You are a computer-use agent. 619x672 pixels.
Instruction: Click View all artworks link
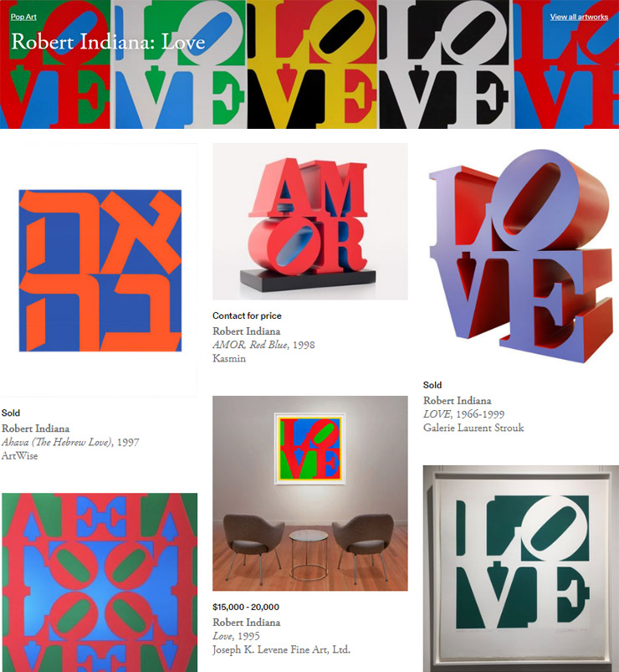(x=579, y=17)
